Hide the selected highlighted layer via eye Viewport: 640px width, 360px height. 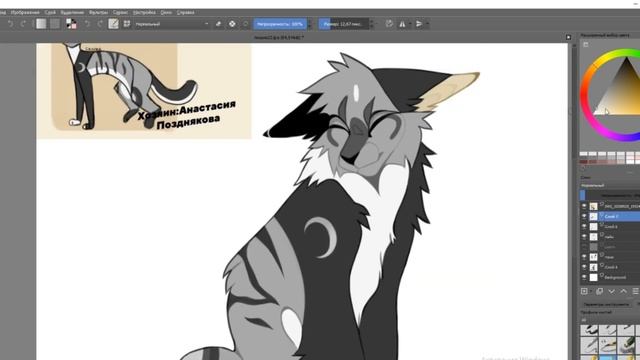click(x=584, y=216)
